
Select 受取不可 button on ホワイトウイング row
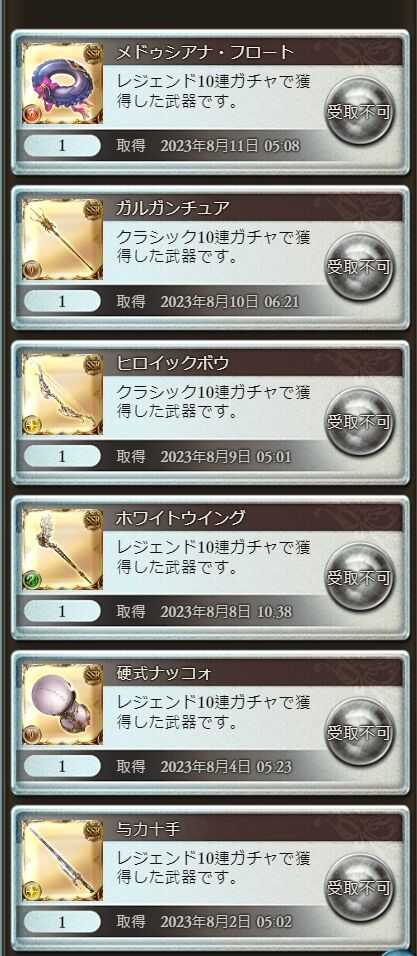pyautogui.click(x=360, y=577)
